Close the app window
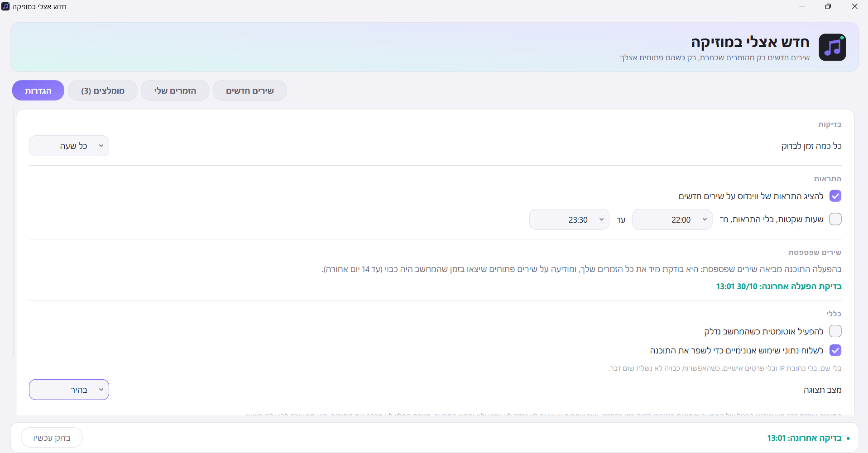 coord(855,6)
